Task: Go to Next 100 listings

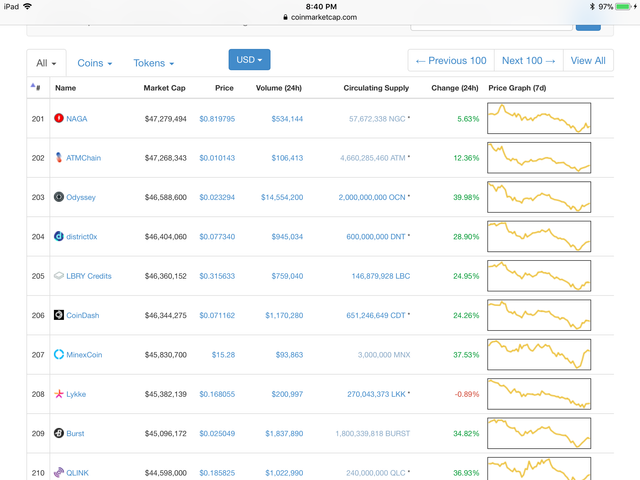Action: click(529, 61)
